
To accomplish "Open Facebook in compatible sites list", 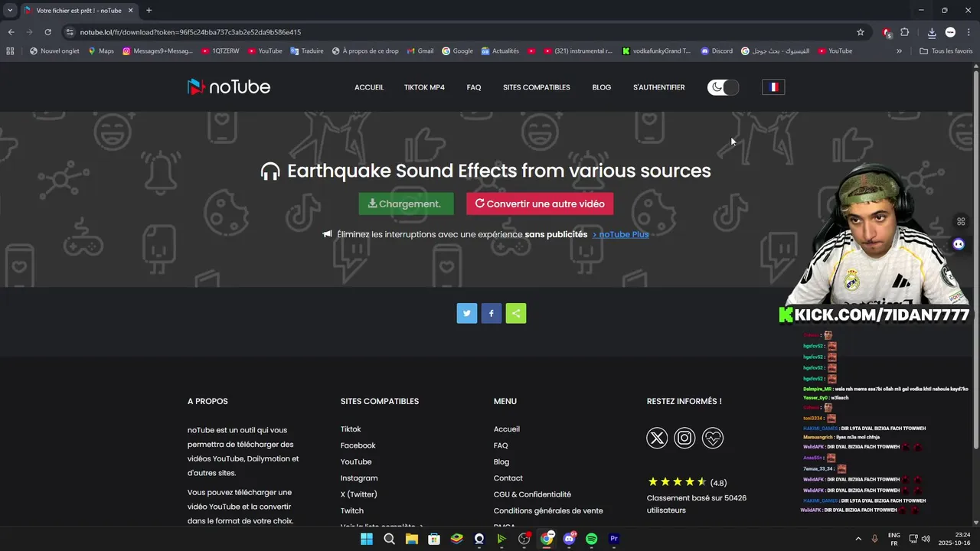I will point(358,445).
